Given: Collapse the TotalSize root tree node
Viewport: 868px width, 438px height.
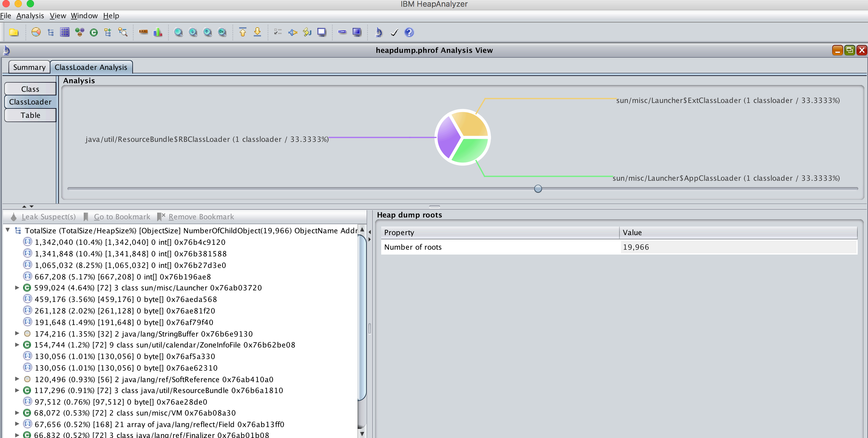Looking at the screenshot, I should point(7,230).
